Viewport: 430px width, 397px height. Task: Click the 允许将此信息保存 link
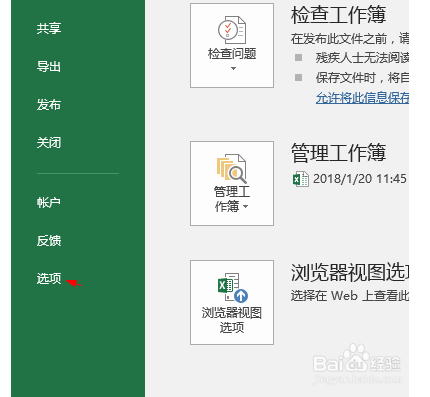click(x=362, y=98)
